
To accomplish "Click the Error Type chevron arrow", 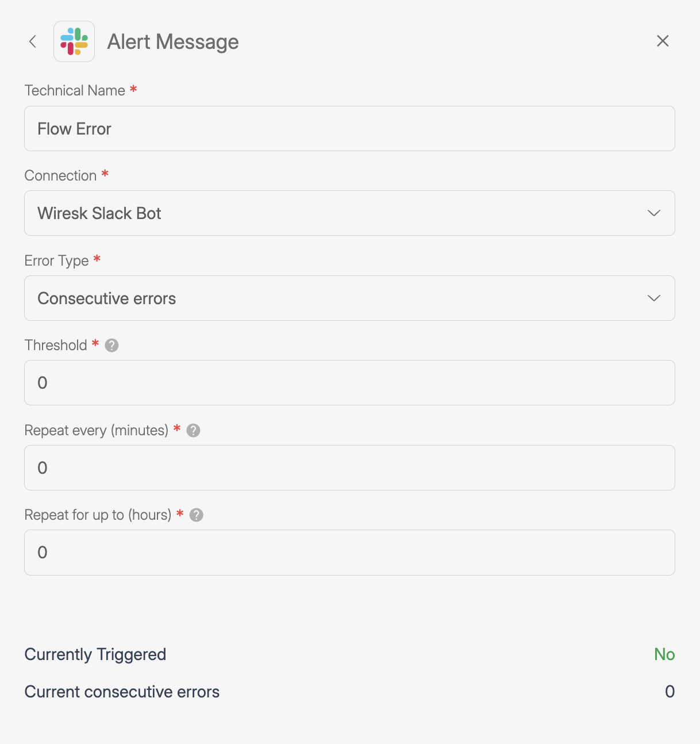I will click(x=653, y=298).
